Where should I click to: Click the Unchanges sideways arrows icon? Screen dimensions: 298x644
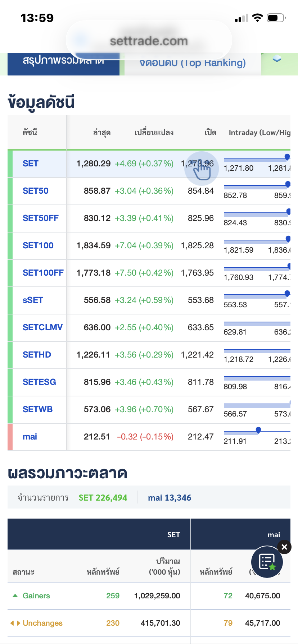(x=15, y=623)
